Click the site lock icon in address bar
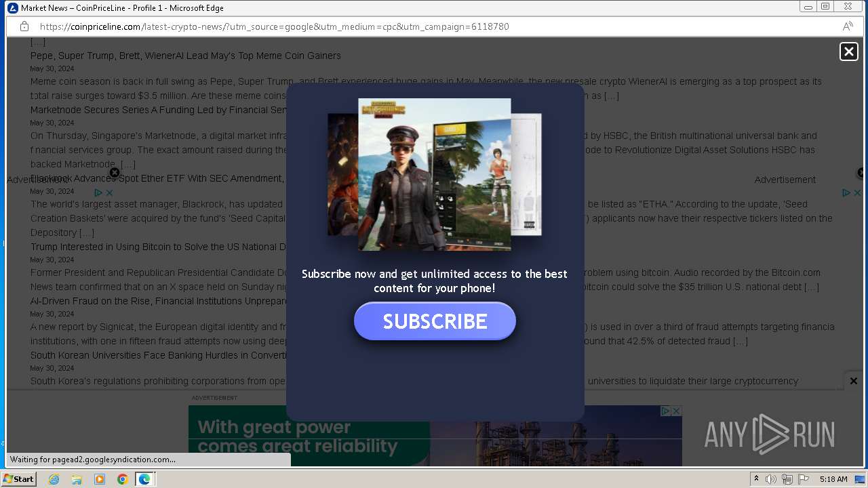 (x=24, y=26)
